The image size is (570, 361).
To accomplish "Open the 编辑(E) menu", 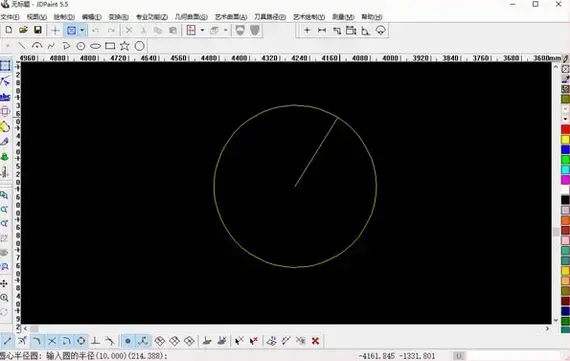I will [x=92, y=17].
